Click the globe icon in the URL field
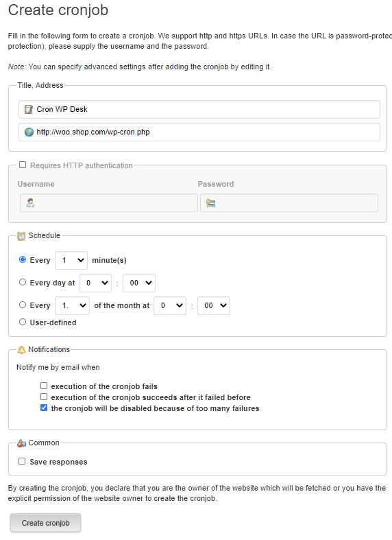This screenshot has height=540, width=392. pyautogui.click(x=29, y=132)
